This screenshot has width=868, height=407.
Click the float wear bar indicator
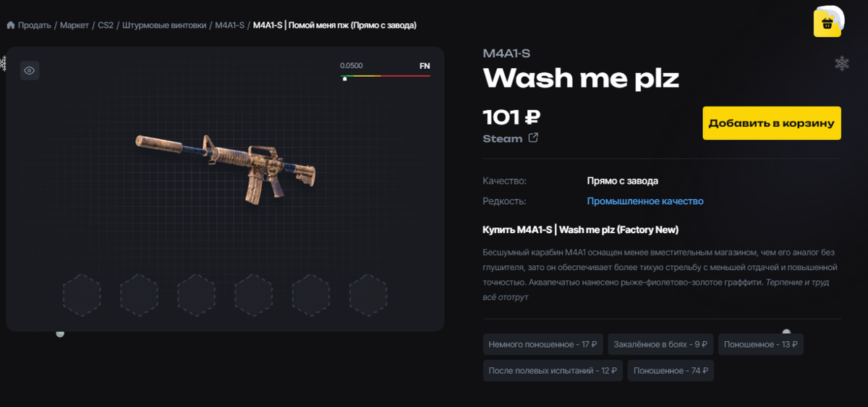(x=386, y=76)
